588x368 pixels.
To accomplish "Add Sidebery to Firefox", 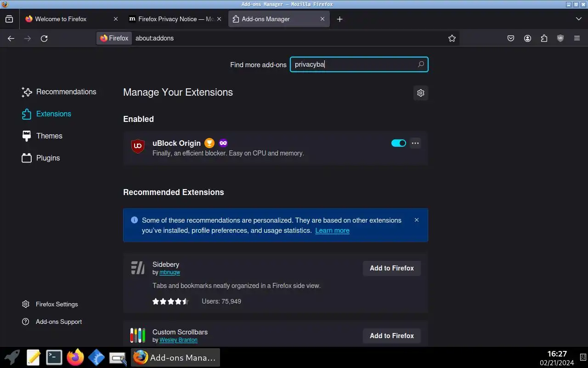I will 392,268.
